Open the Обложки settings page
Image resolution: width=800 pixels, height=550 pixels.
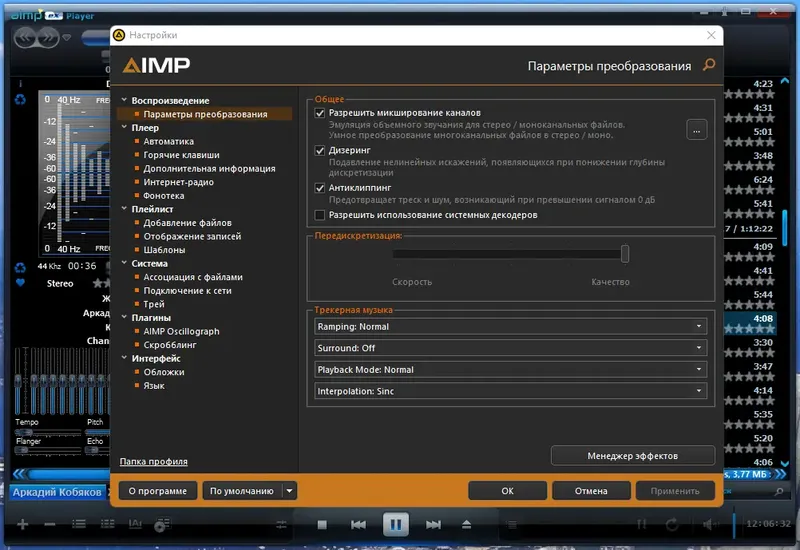coord(164,372)
